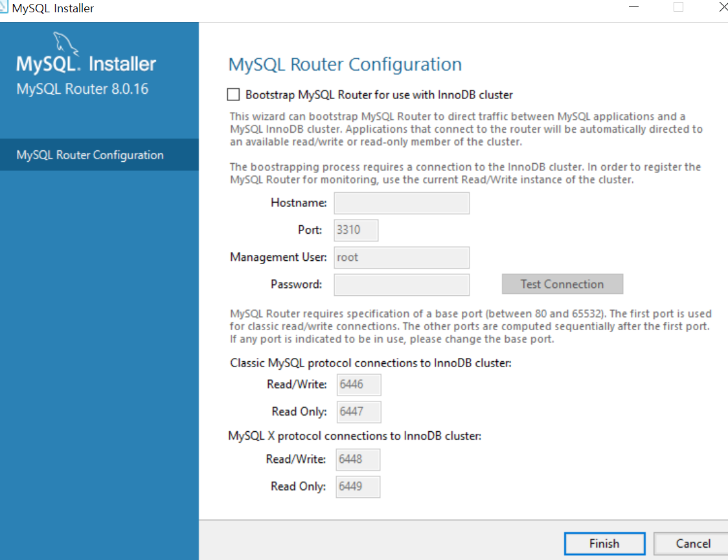Close the MySQL Installer window
Viewport: 728px width, 560px height.
(722, 7)
